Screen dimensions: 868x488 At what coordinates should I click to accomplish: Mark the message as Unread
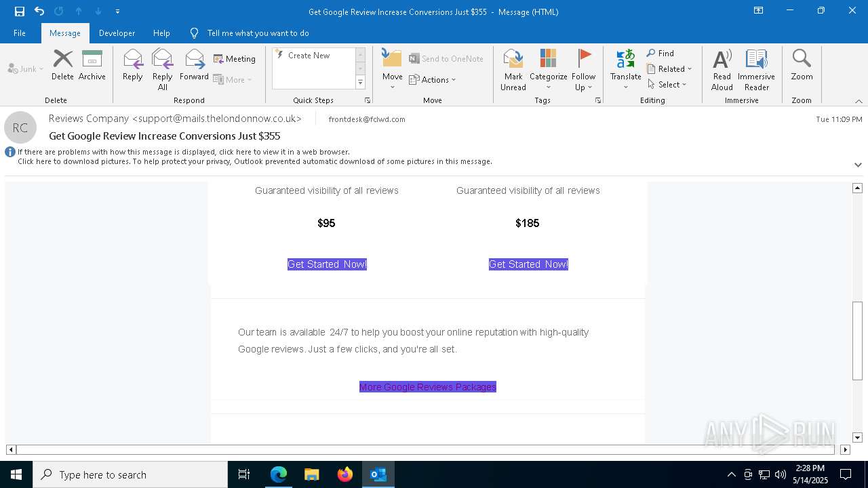tap(513, 70)
